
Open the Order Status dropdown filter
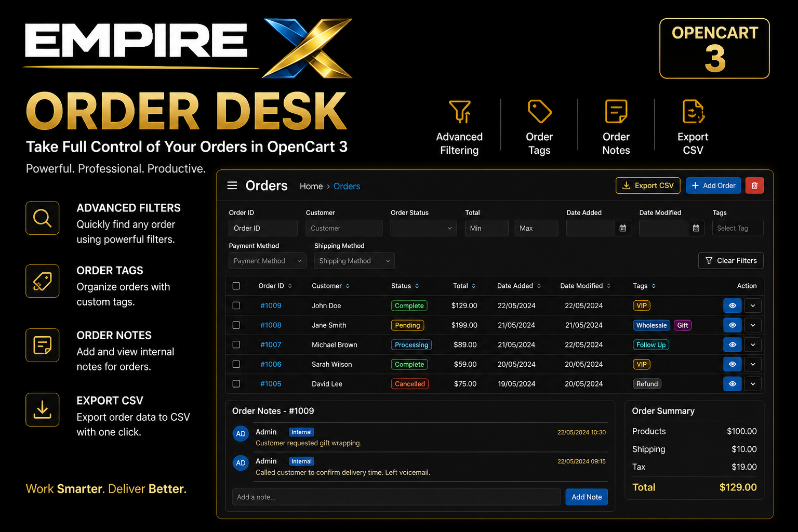pos(424,228)
